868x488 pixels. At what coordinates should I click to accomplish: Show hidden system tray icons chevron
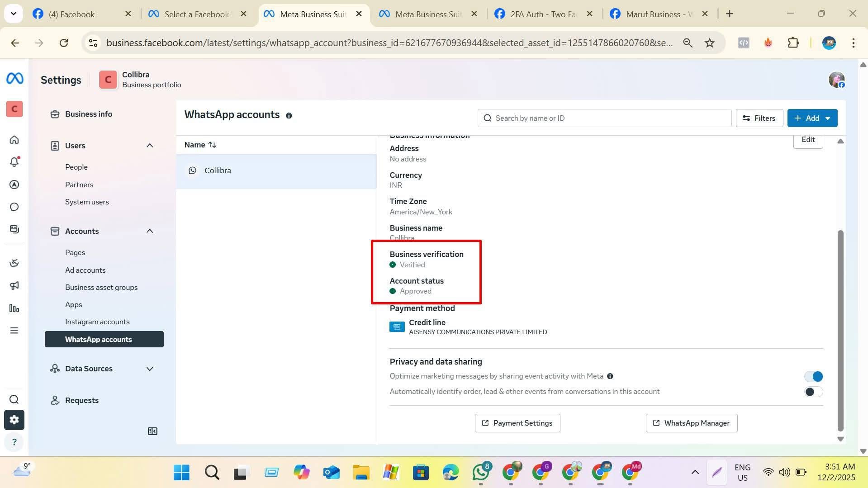coord(695,473)
